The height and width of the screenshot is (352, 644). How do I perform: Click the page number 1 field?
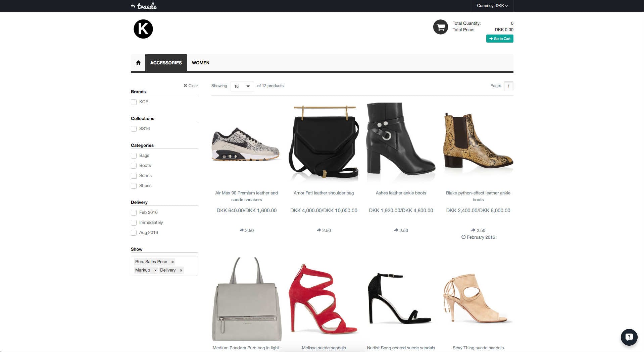click(x=508, y=86)
